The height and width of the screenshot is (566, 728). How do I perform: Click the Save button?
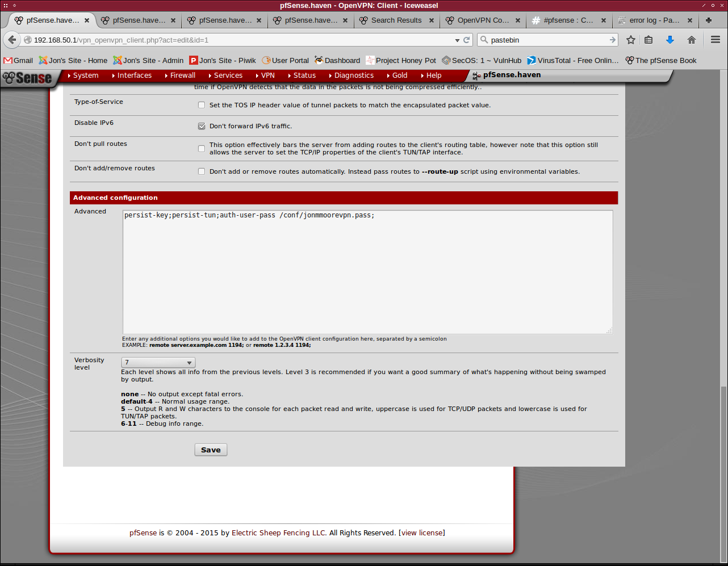tap(211, 450)
